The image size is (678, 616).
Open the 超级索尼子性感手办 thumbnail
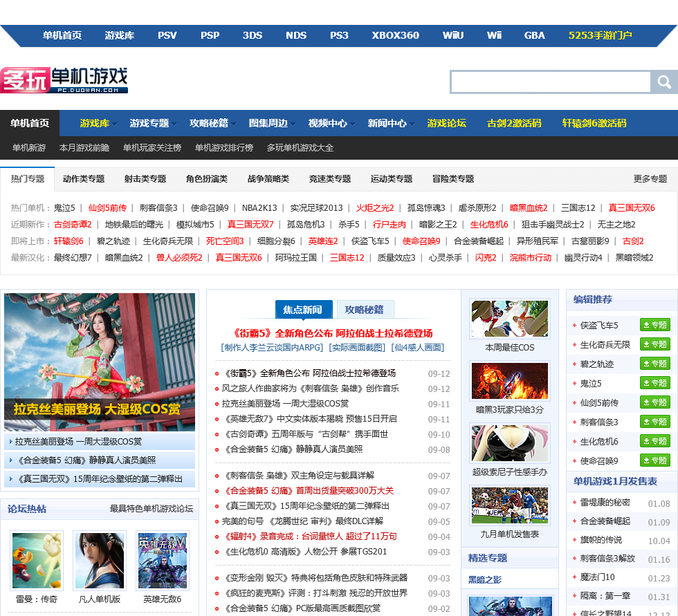pos(510,443)
